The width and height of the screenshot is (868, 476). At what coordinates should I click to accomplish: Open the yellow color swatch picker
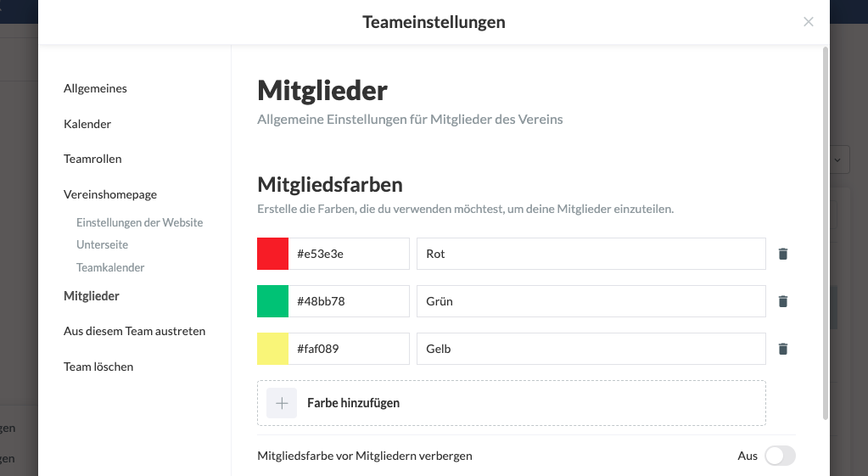pos(273,349)
